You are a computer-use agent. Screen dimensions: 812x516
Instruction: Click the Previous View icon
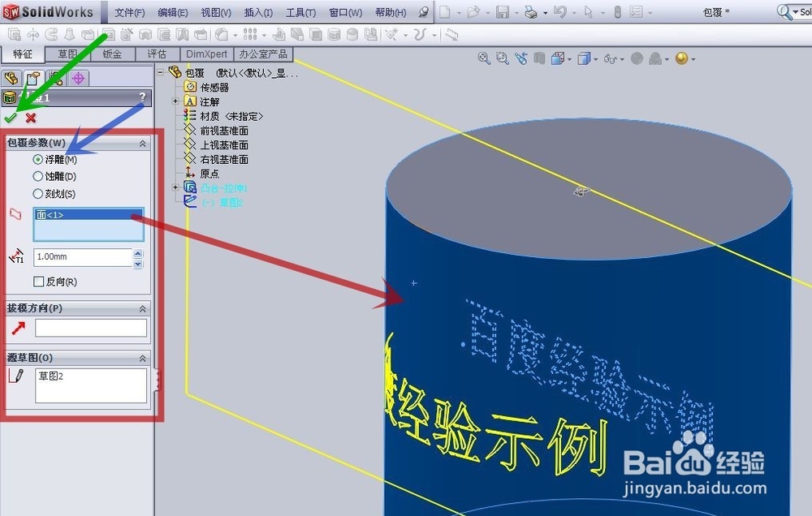point(520,58)
